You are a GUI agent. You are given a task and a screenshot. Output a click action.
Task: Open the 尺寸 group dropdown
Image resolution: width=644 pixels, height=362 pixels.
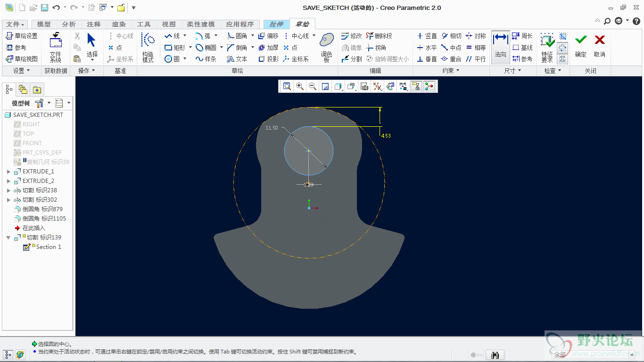[513, 71]
